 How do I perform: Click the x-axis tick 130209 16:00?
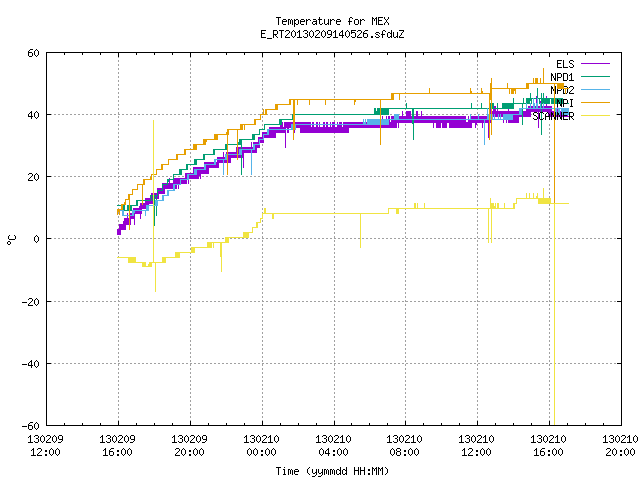[117, 445]
